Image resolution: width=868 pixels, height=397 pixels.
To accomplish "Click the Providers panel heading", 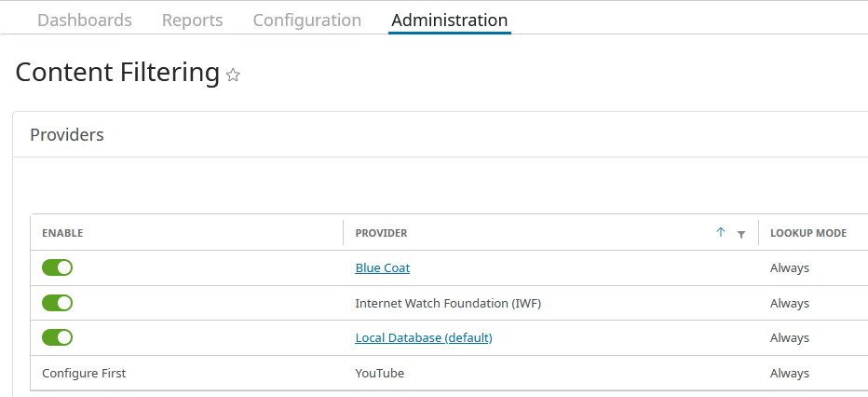I will [x=67, y=135].
